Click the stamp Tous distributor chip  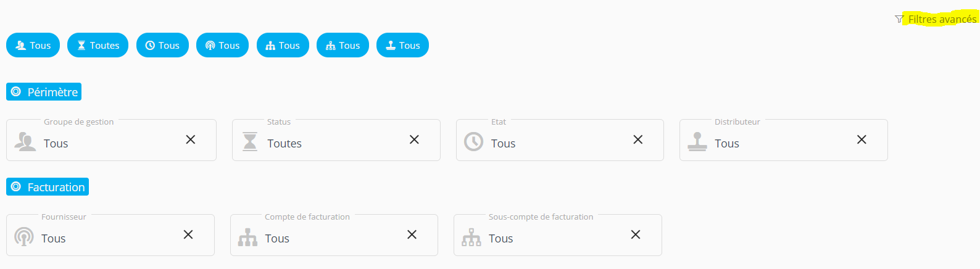402,46
